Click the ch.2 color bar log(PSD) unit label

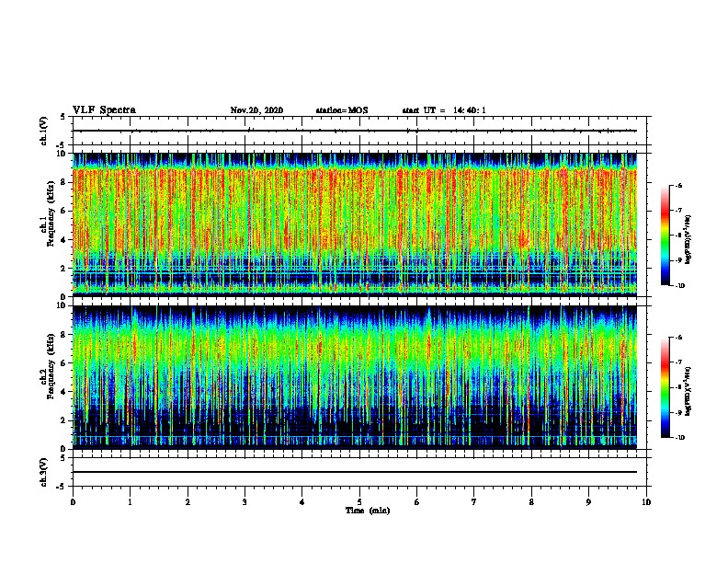click(x=688, y=391)
